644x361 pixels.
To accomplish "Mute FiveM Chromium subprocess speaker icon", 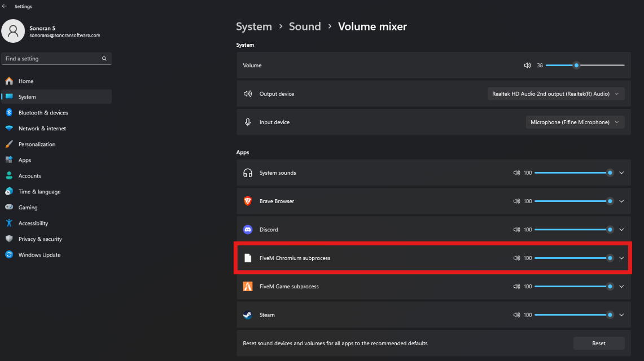I will point(516,258).
